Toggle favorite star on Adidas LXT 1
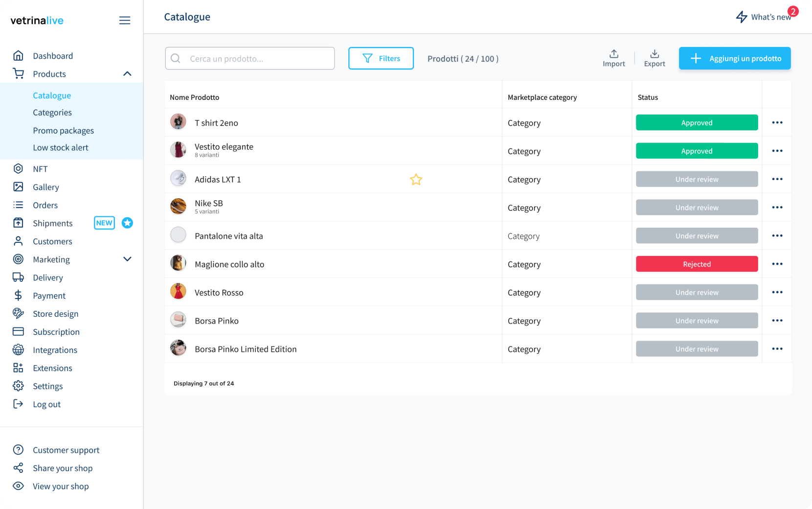The width and height of the screenshot is (812, 509). tap(416, 180)
